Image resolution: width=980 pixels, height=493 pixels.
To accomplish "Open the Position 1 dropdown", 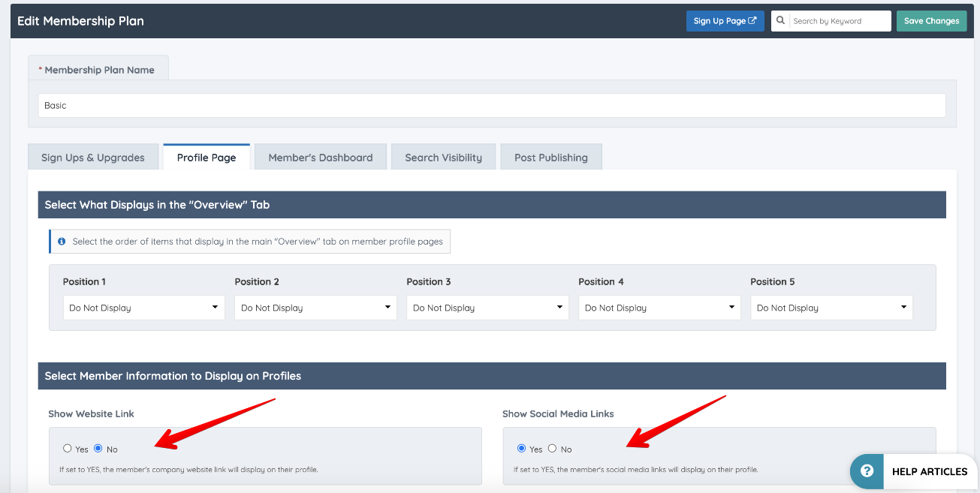I will pos(144,308).
